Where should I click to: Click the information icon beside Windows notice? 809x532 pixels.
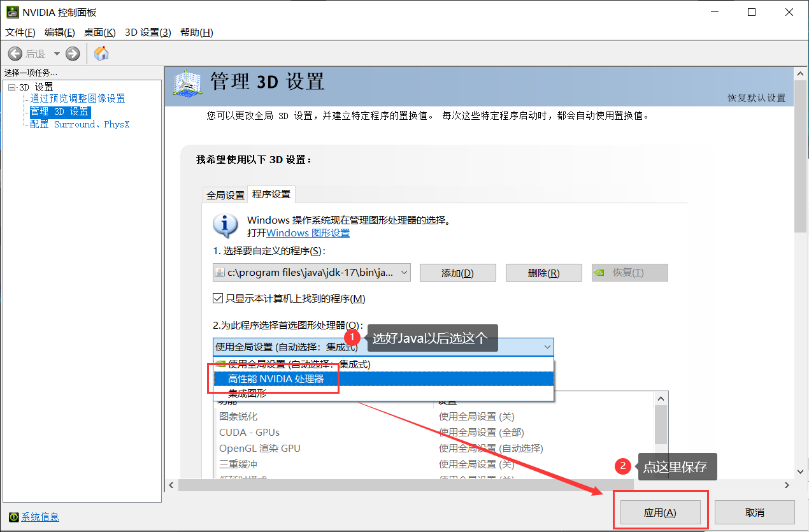point(225,226)
